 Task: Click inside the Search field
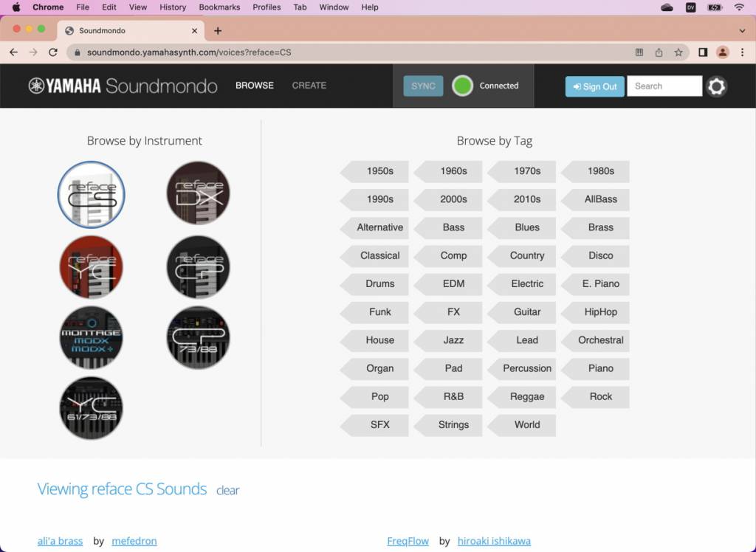663,86
